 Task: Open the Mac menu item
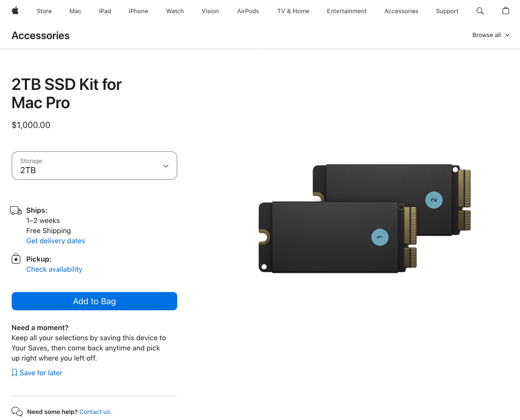(75, 11)
